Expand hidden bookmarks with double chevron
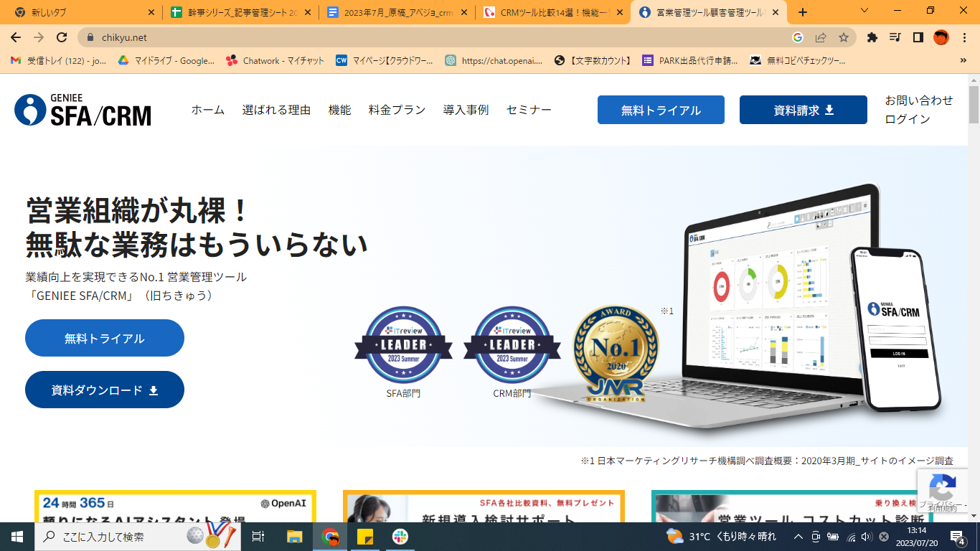 coord(963,61)
